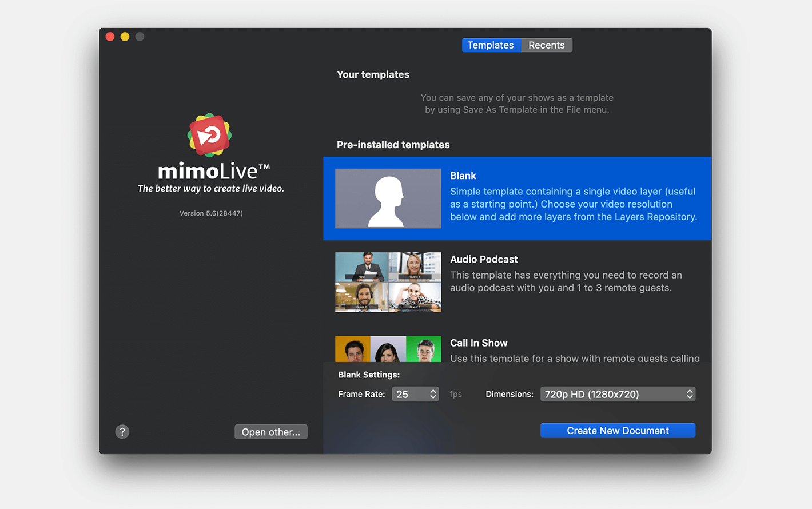Click Create New Document button

(618, 431)
